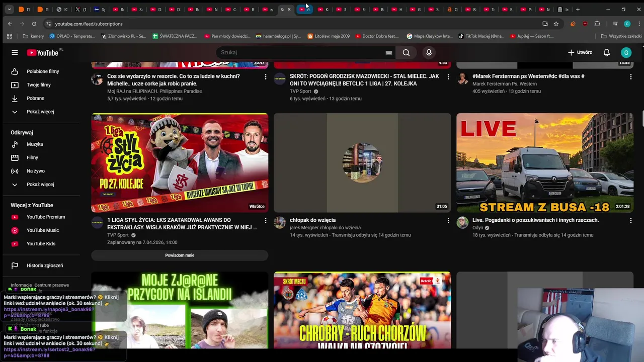This screenshot has width=644, height=362.
Task: Open on-screen keyboard icon in search box
Action: click(388, 52)
